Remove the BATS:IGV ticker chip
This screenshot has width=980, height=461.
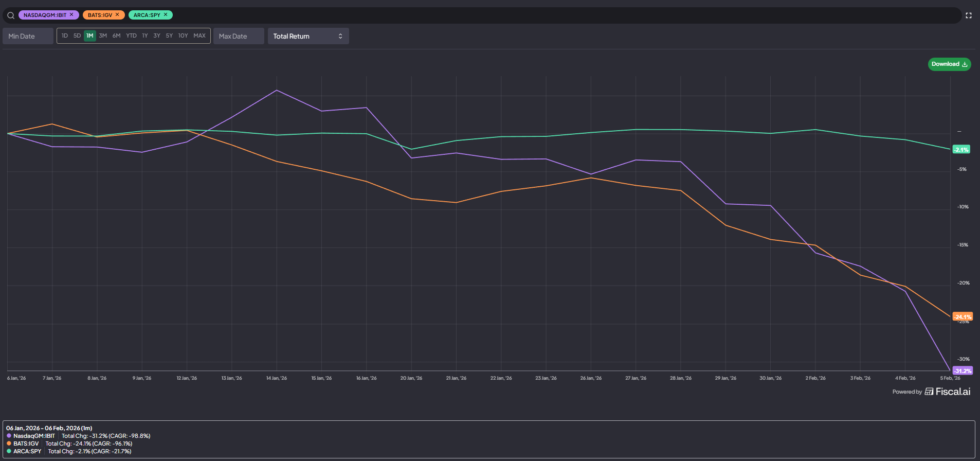tap(117, 15)
